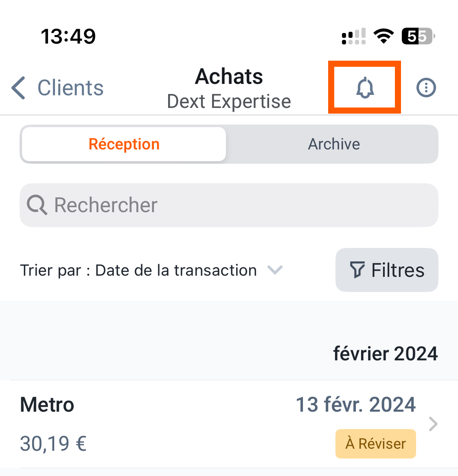Tap the À Réviser status badge
458x476 pixels.
tap(375, 443)
